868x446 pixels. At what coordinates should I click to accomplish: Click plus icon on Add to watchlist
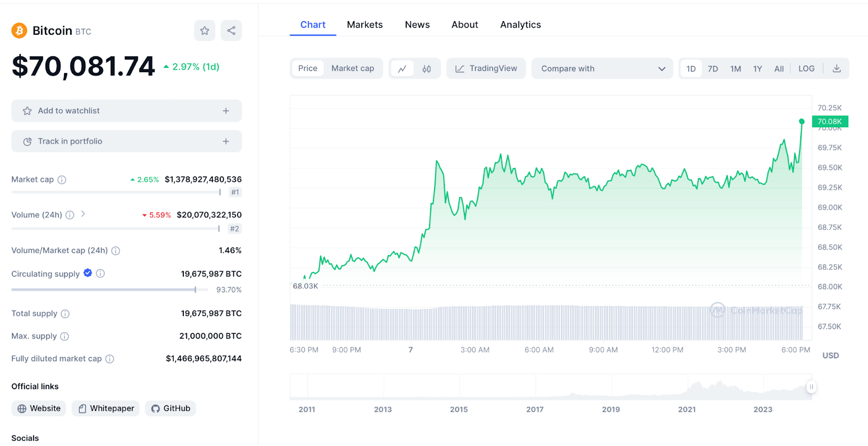(x=226, y=111)
